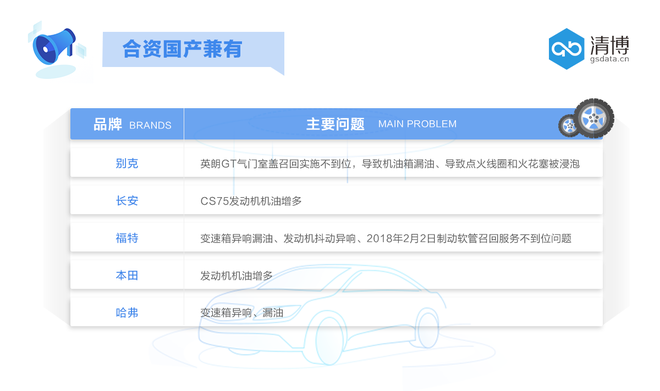Image resolution: width=660 pixels, height=391 pixels.
Task: Click the 英朗GT气门室盖召回 problem text
Action: [390, 164]
